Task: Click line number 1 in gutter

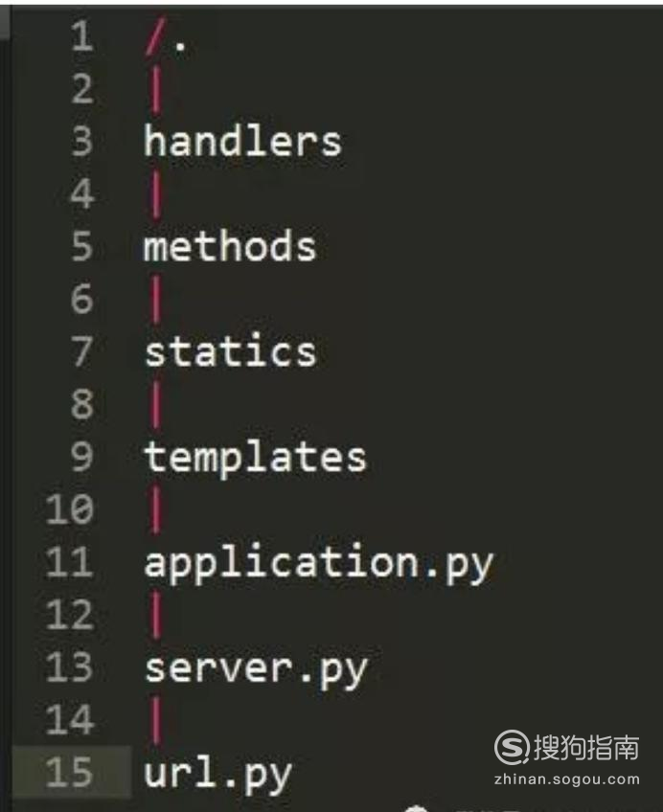Action: (x=82, y=36)
